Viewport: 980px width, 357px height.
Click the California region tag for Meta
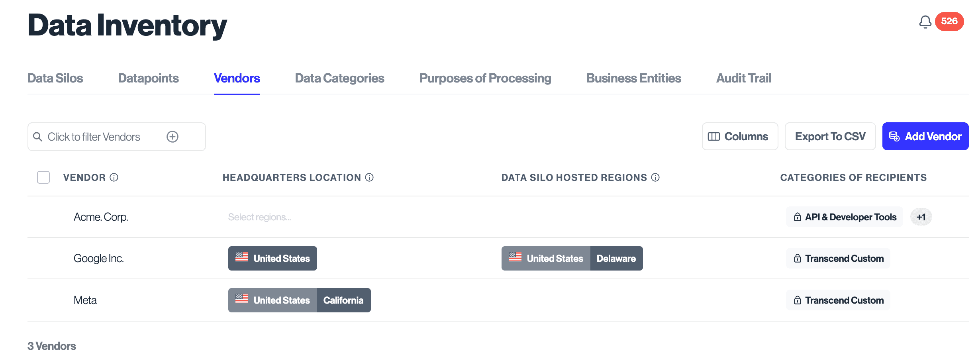tap(343, 300)
